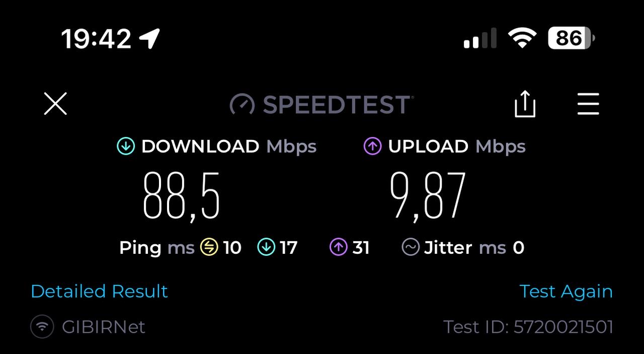This screenshot has width=644, height=354.
Task: Tap the GIBIRNet Wi-Fi network icon
Action: pos(42,327)
